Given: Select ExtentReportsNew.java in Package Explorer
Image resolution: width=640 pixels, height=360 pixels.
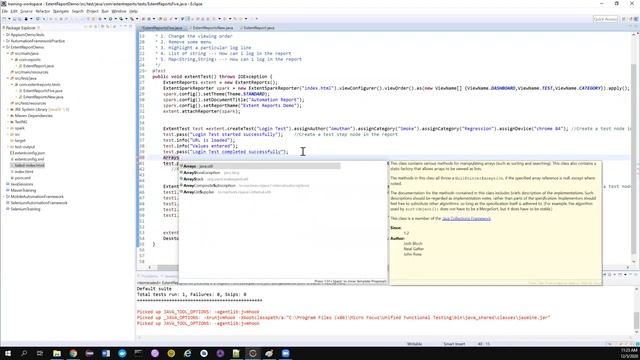Looking at the screenshot, I should (43, 97).
